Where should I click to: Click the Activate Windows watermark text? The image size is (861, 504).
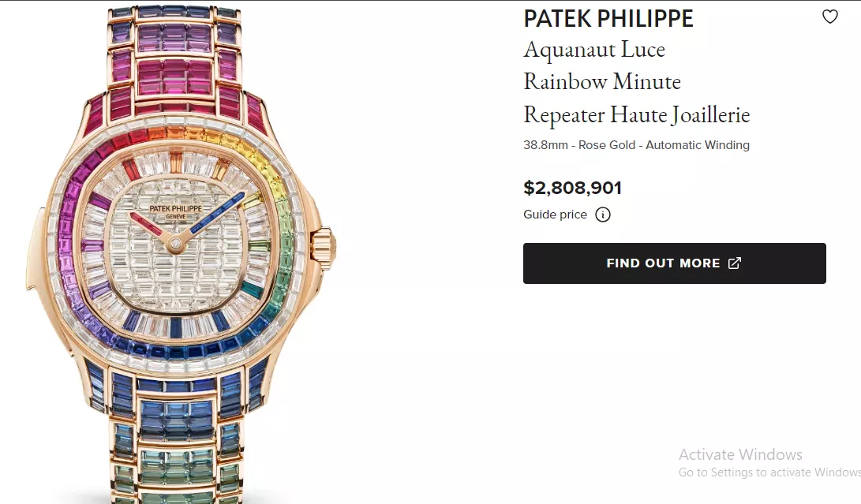(x=740, y=454)
